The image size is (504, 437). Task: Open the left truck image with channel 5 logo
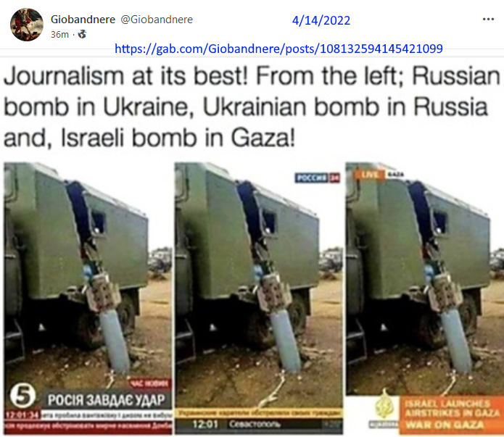tap(88, 298)
